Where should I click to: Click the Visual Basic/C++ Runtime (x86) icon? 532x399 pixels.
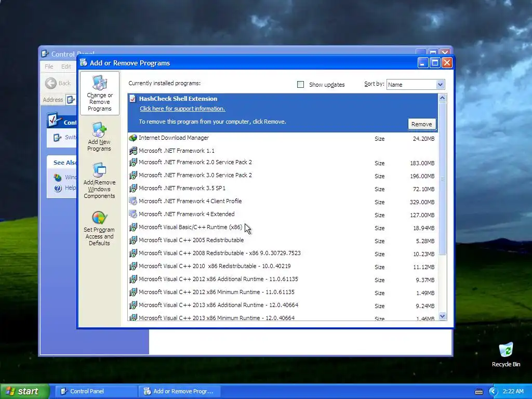[x=132, y=228]
